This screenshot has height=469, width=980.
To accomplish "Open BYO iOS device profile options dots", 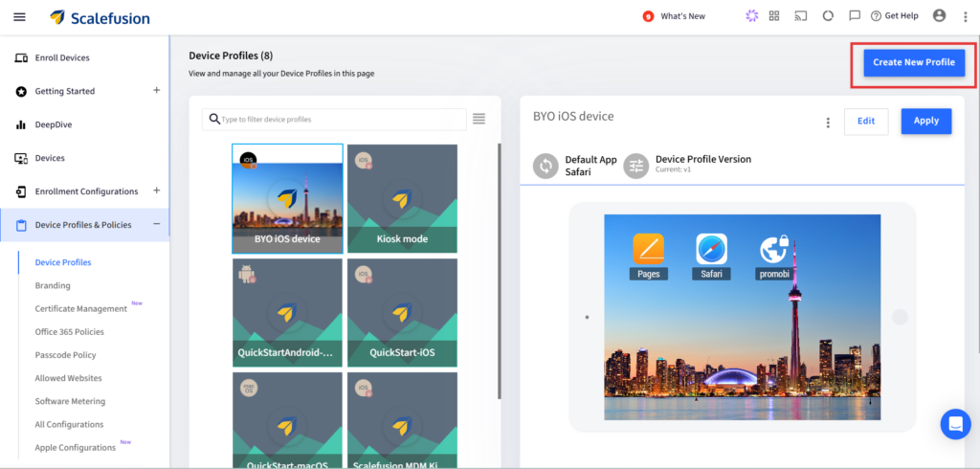I will [x=828, y=123].
